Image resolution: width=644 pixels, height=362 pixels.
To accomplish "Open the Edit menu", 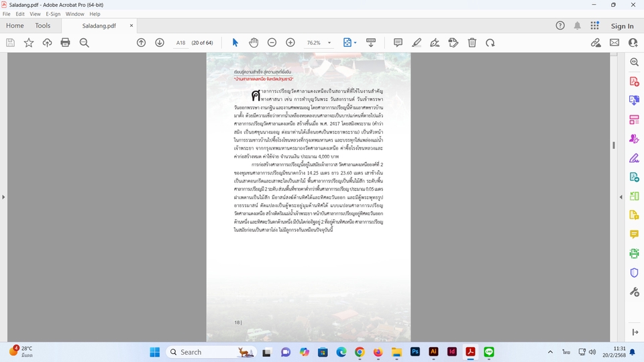I will (x=20, y=14).
